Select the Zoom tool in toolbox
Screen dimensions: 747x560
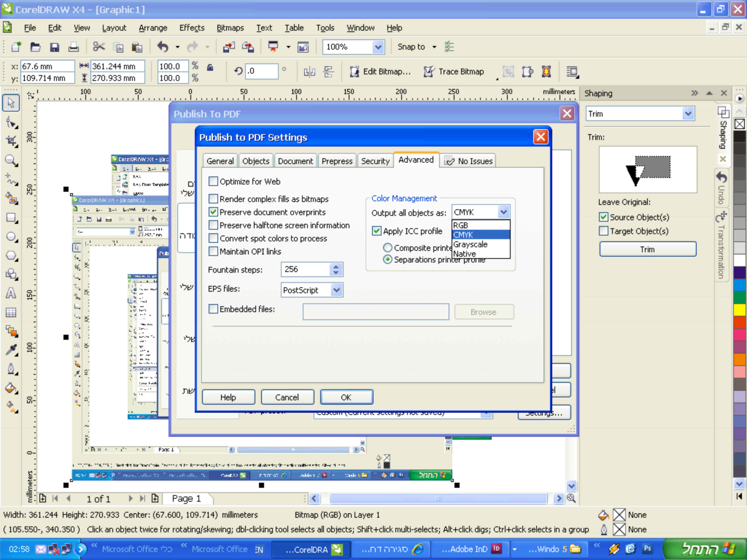coord(11,160)
